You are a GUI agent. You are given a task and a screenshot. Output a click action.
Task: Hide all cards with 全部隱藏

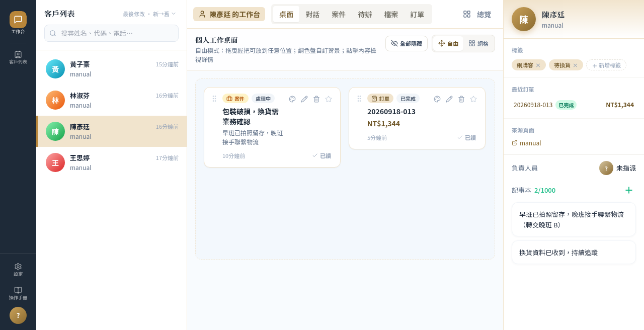pyautogui.click(x=407, y=44)
